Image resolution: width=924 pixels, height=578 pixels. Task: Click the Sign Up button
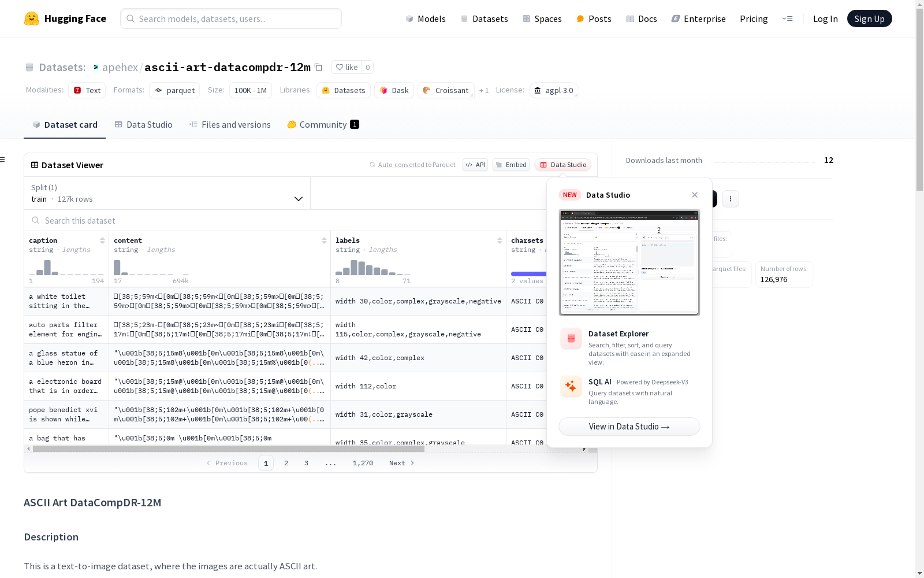869,18
